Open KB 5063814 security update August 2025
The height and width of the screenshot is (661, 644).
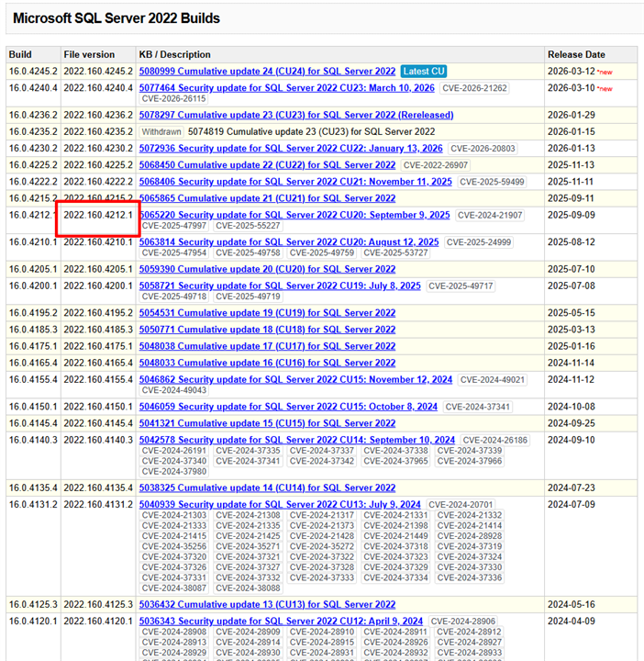[289, 242]
